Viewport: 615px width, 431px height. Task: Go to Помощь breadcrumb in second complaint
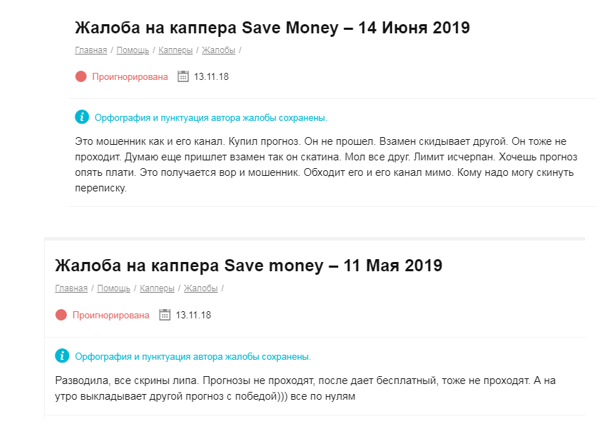click(x=113, y=288)
